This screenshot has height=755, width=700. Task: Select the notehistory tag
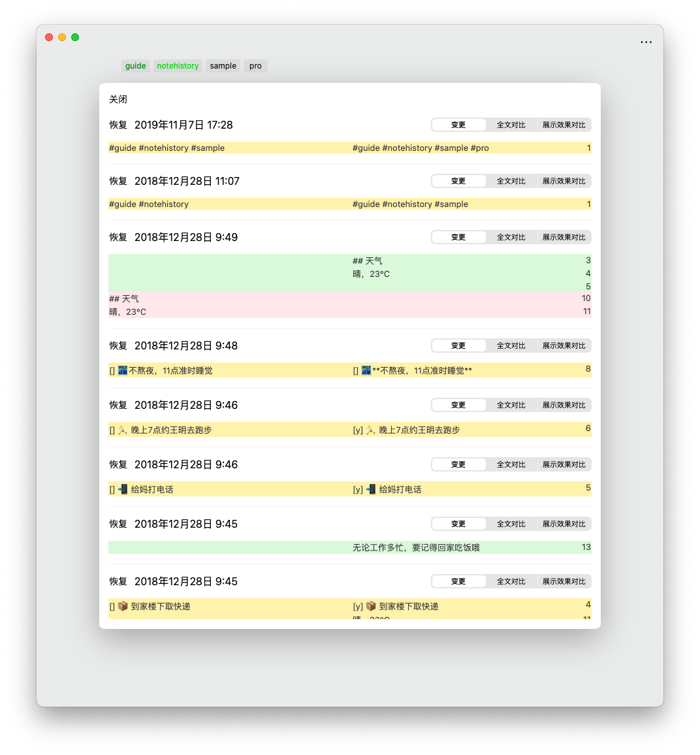178,66
